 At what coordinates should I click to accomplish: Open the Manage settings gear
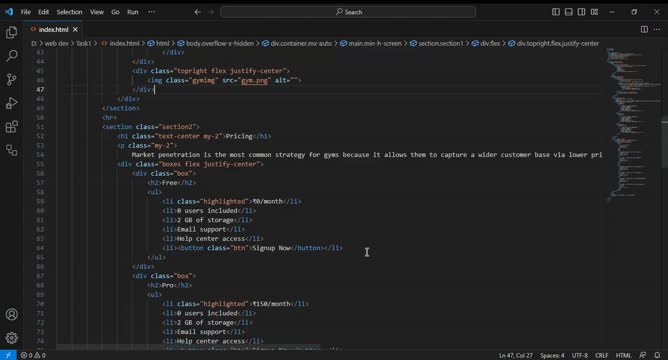click(x=12, y=338)
